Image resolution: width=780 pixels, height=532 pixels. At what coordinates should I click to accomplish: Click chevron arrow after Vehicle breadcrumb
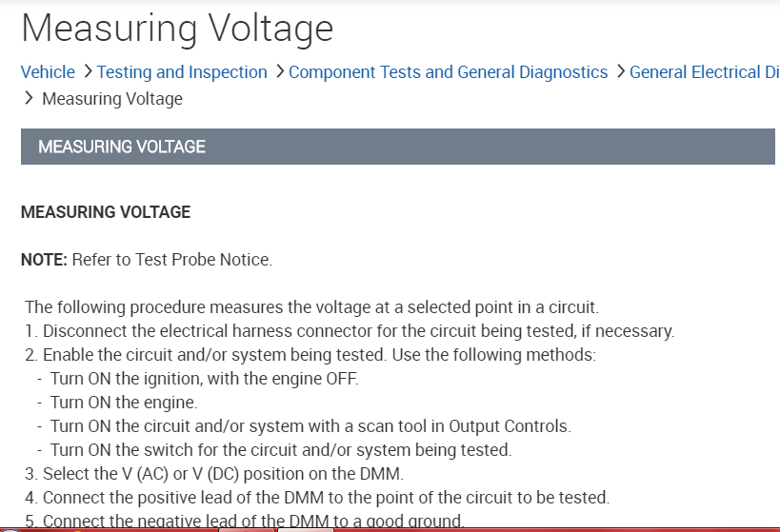(87, 71)
